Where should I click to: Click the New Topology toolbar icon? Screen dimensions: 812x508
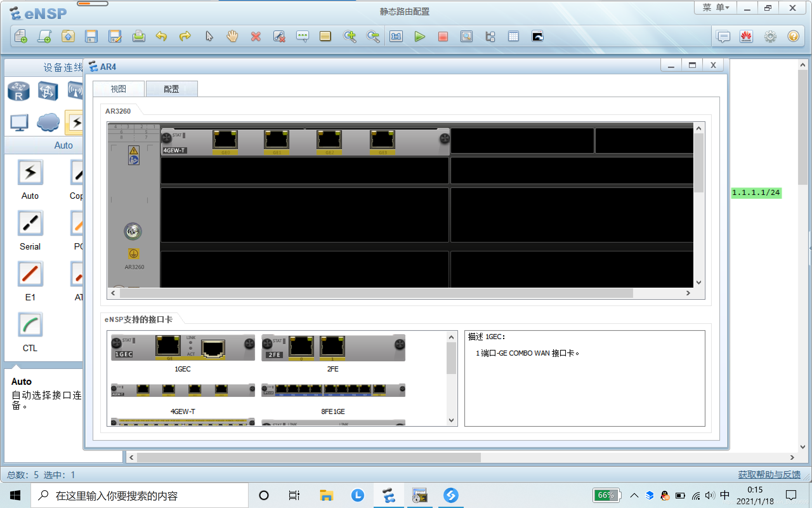(x=21, y=36)
